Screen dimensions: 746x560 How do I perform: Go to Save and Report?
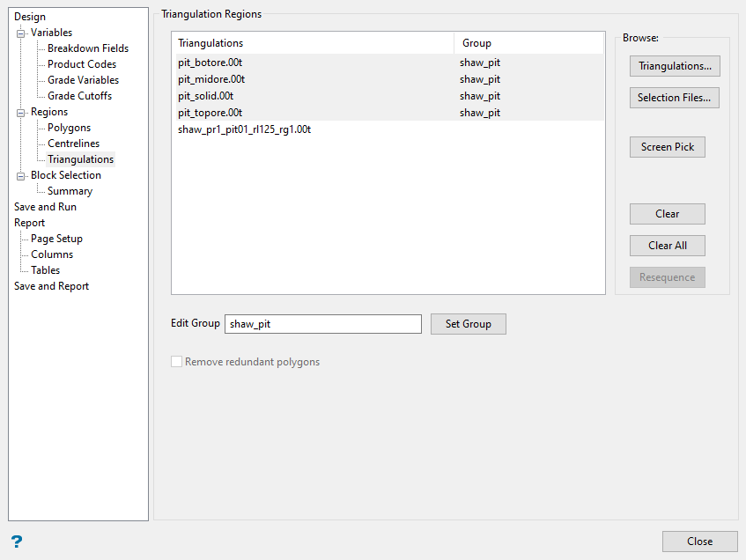[51, 286]
